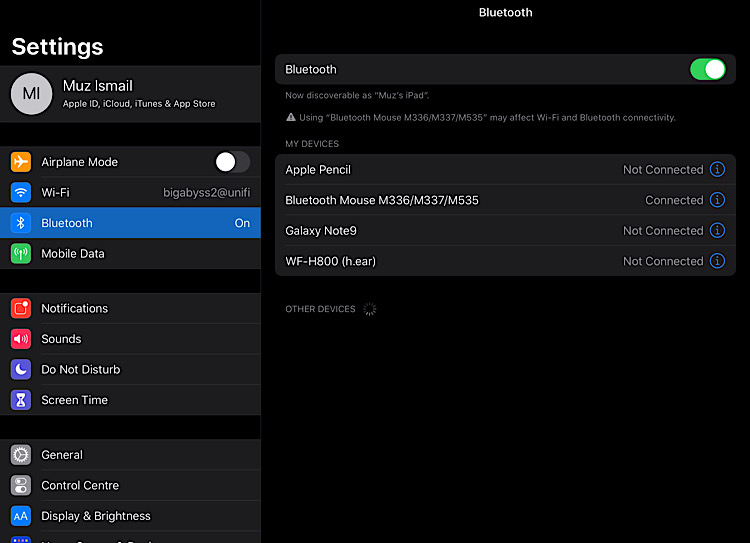750x543 pixels.
Task: Tap the Sounds speaker icon
Action: (x=21, y=339)
